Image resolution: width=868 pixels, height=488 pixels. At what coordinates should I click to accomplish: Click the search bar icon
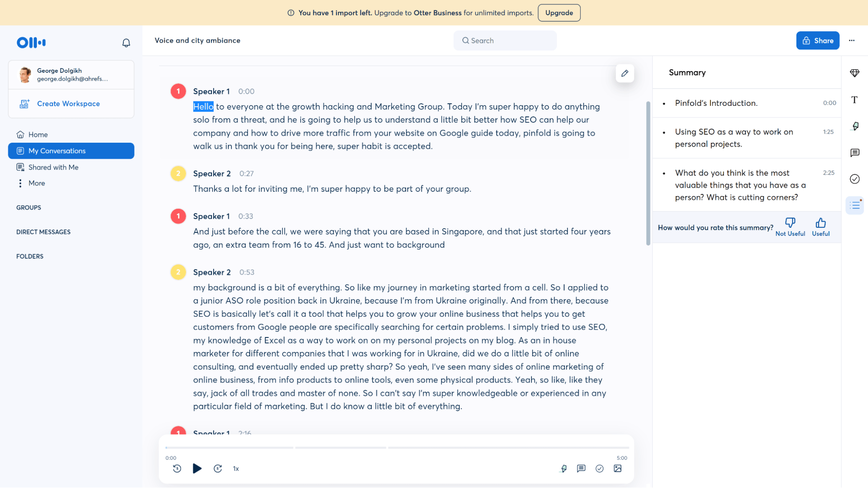(465, 40)
